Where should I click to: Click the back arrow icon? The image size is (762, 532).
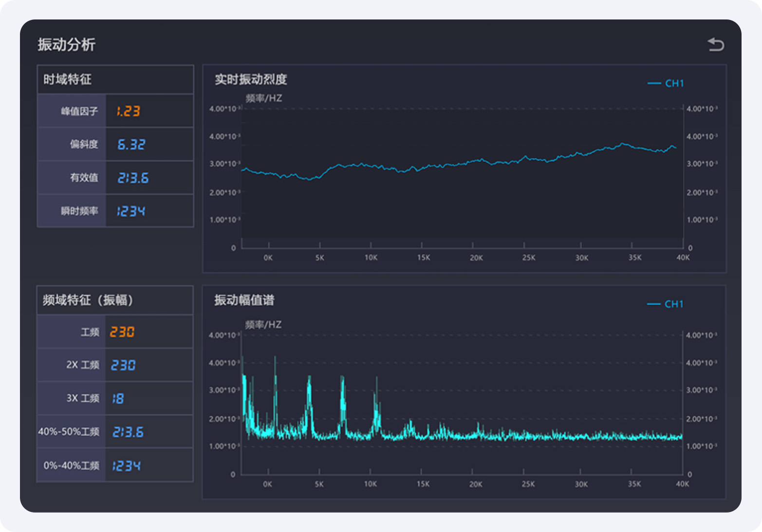[716, 44]
